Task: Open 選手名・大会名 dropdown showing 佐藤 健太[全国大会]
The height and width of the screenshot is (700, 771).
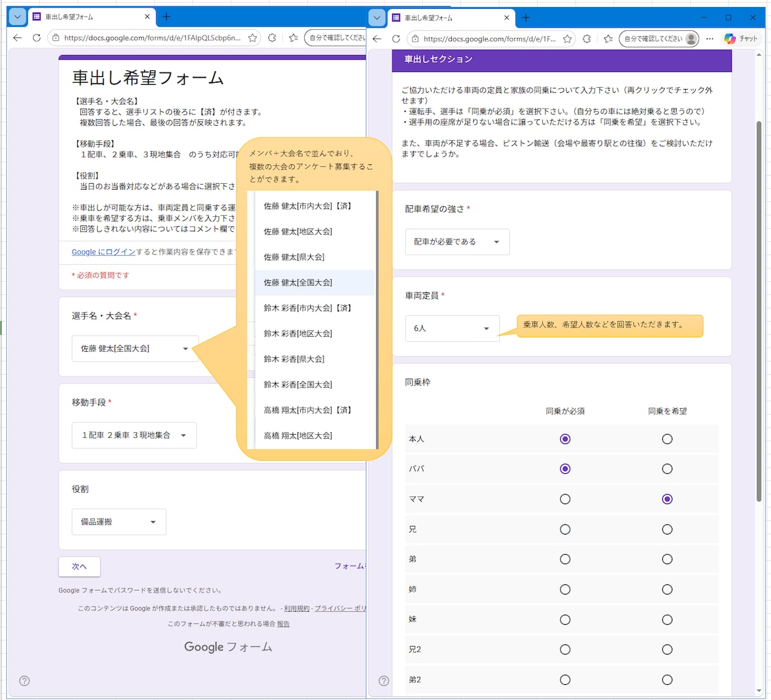Action: point(135,349)
